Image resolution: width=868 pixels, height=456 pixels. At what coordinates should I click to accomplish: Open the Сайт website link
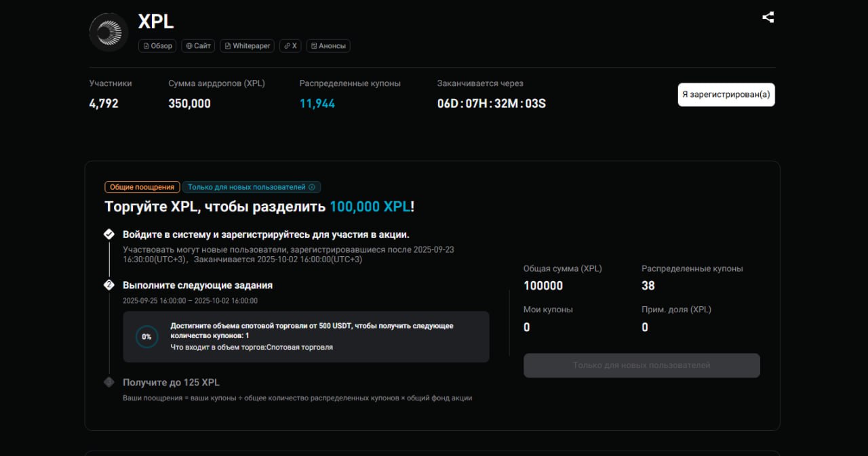198,46
